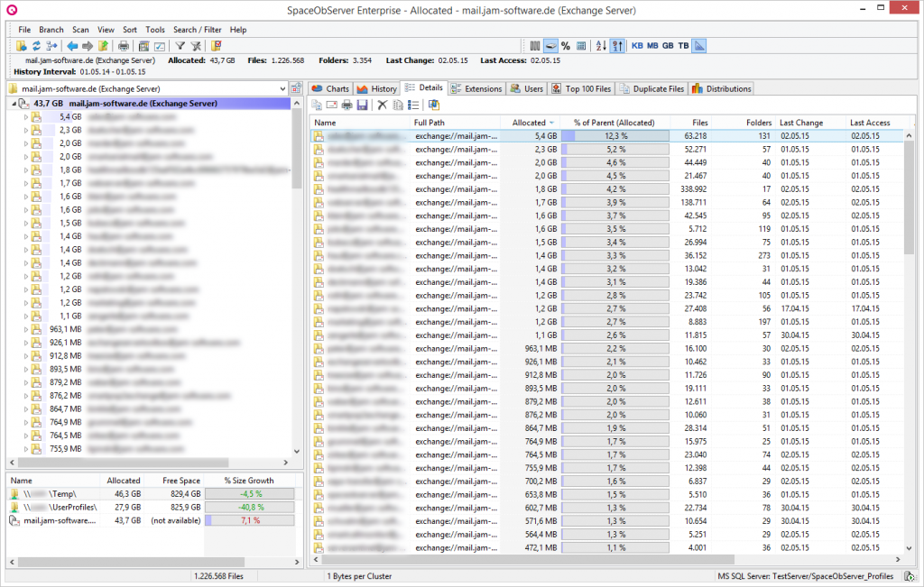Print the details list via Details toolbar printer
The width and height of the screenshot is (924, 587).
(x=347, y=105)
